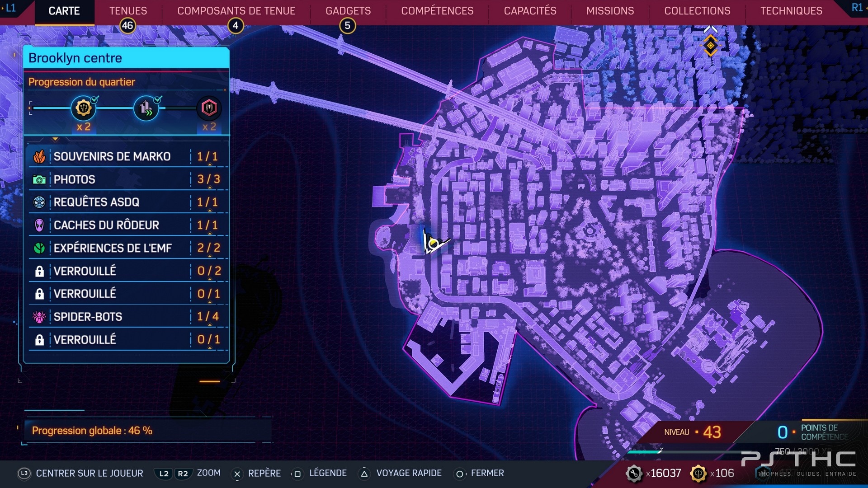Click the circle button icon for Fermer

coord(460,474)
